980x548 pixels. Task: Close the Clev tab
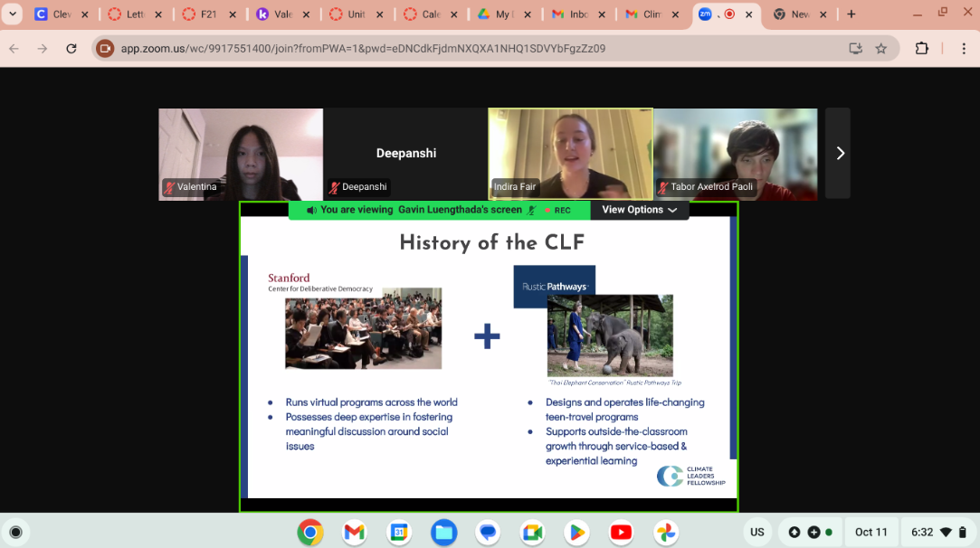coord(85,14)
